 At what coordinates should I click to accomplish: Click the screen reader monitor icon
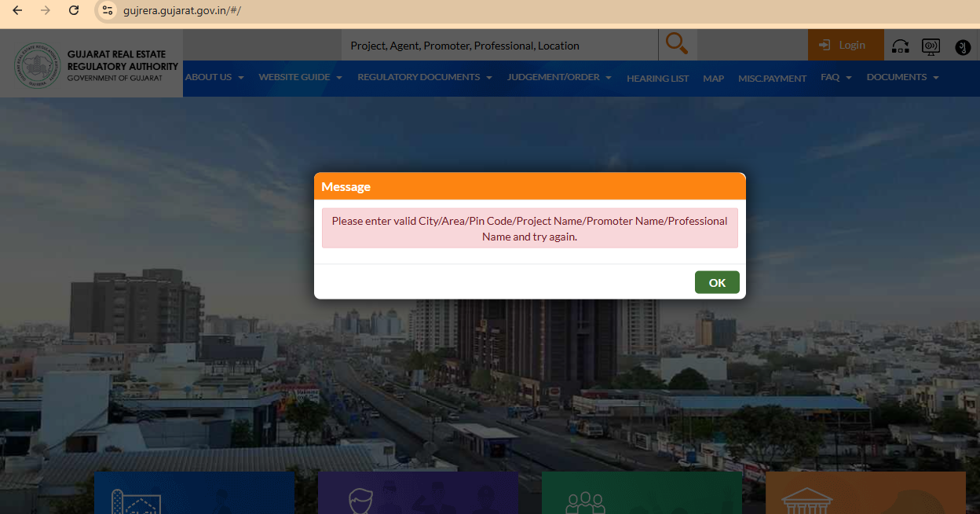point(931,46)
